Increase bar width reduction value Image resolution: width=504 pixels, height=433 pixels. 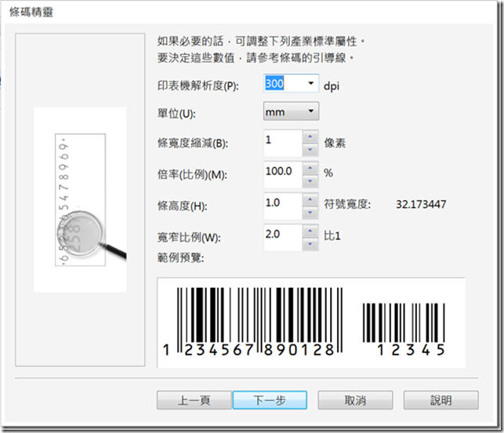coord(310,136)
